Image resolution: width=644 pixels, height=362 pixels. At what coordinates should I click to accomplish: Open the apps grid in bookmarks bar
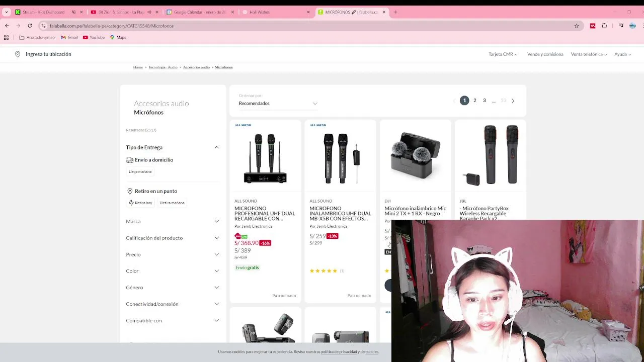click(6, 37)
